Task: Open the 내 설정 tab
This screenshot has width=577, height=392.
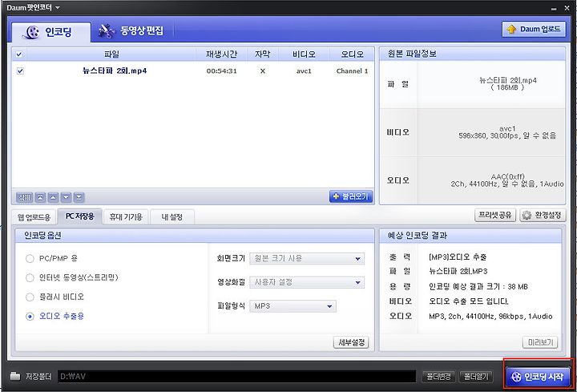Action: (x=171, y=217)
